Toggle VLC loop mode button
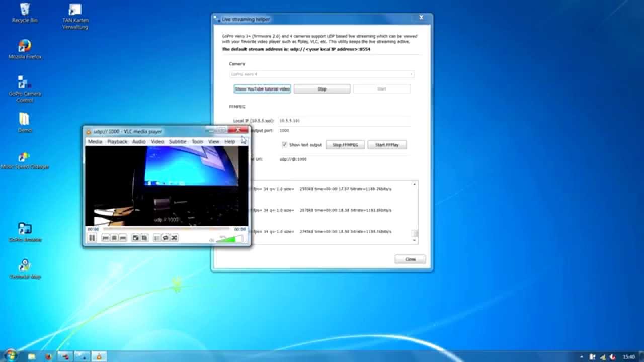This screenshot has height=362, width=644. point(166,238)
